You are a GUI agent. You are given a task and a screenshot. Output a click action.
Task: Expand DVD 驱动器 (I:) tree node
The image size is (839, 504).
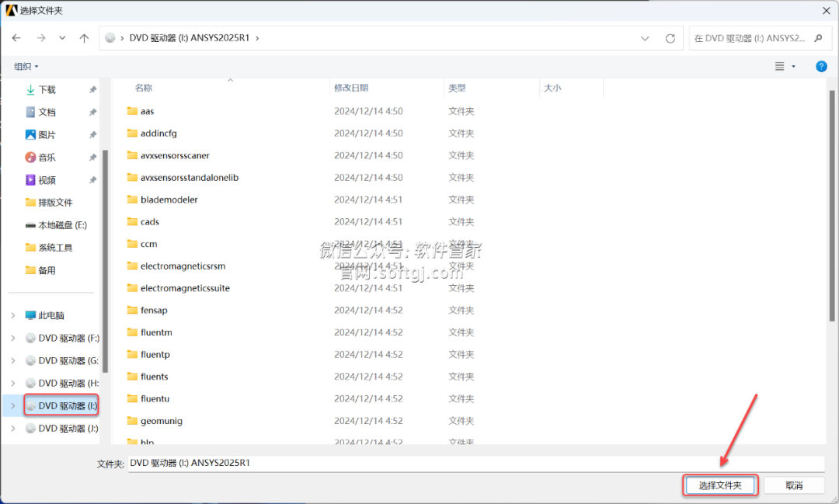click(x=13, y=406)
